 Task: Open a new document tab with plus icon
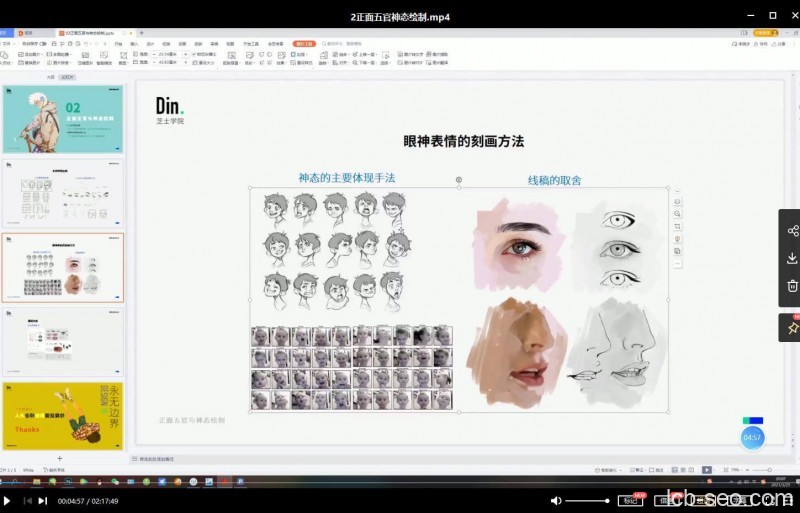(142, 33)
